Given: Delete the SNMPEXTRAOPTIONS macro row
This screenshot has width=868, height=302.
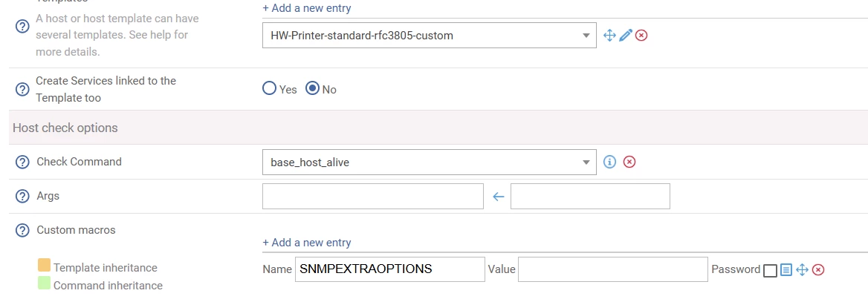Looking at the screenshot, I should click(x=818, y=269).
